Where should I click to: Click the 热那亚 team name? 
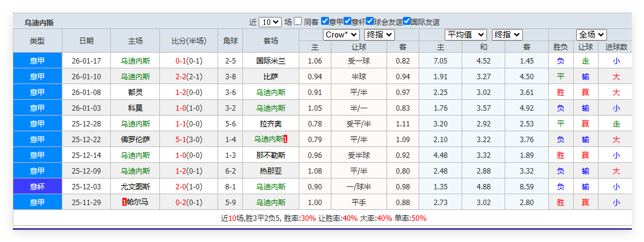270,171
